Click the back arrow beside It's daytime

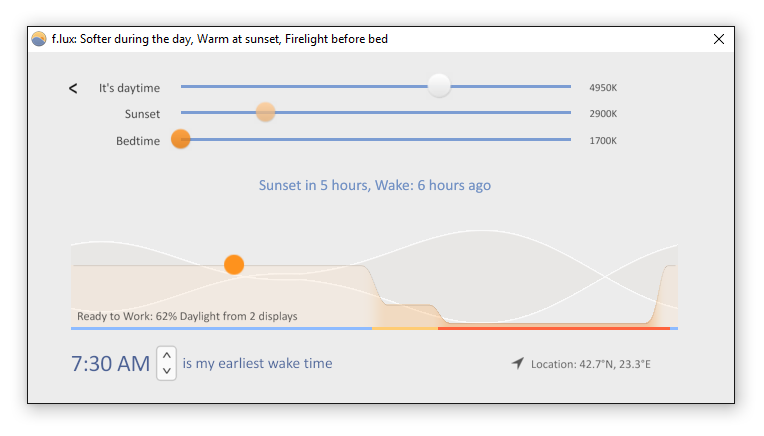tap(73, 88)
